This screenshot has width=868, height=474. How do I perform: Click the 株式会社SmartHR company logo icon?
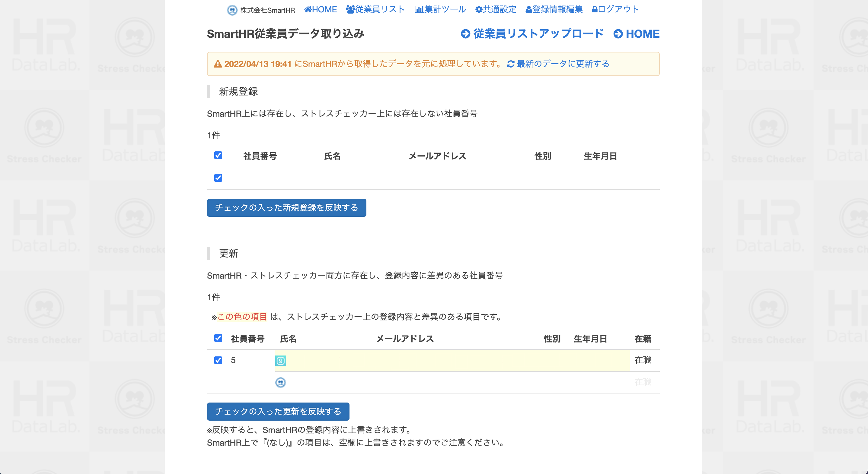click(x=232, y=10)
